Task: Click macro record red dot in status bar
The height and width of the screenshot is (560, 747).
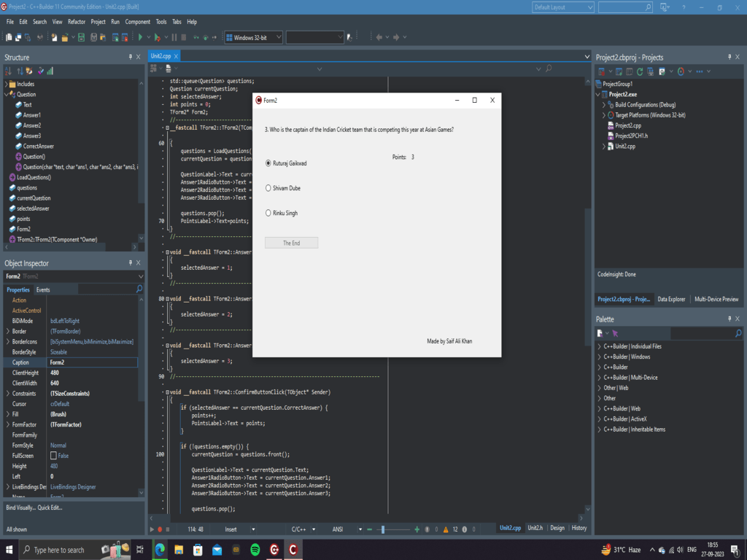Action: [x=160, y=529]
